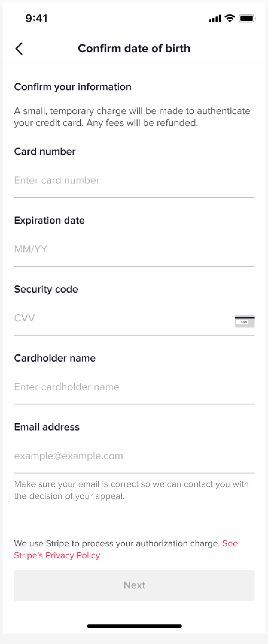The width and height of the screenshot is (268, 644).
Task: Tap the 9:41 clock in status bar
Action: (36, 19)
